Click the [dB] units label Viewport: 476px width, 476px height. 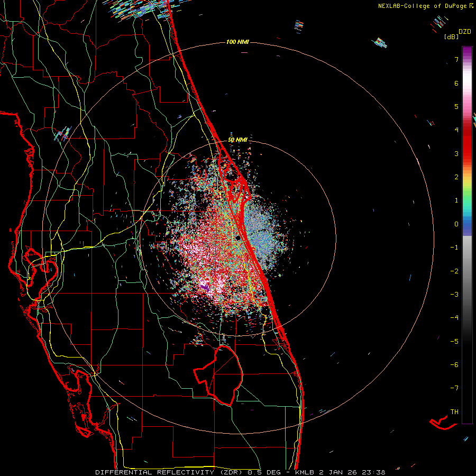point(451,36)
